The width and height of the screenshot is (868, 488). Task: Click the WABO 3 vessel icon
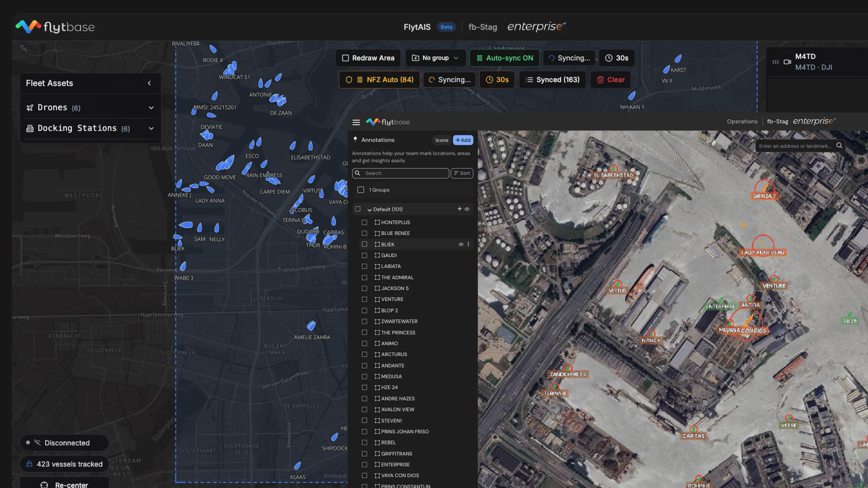183,267
